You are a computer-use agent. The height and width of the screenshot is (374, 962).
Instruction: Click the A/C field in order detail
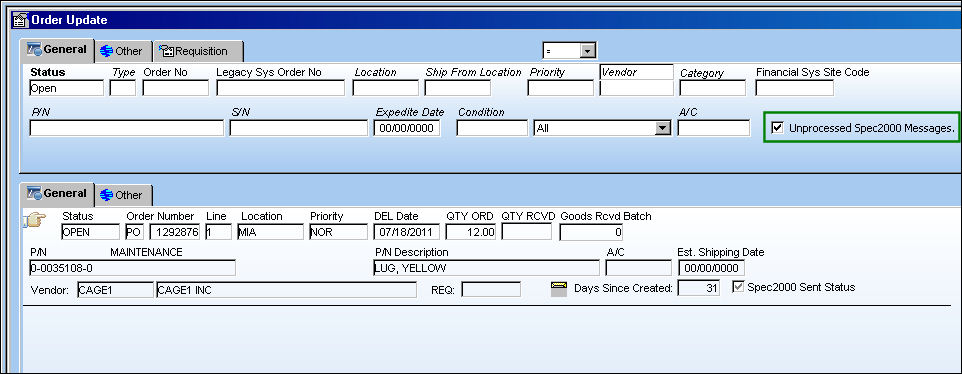[639, 268]
